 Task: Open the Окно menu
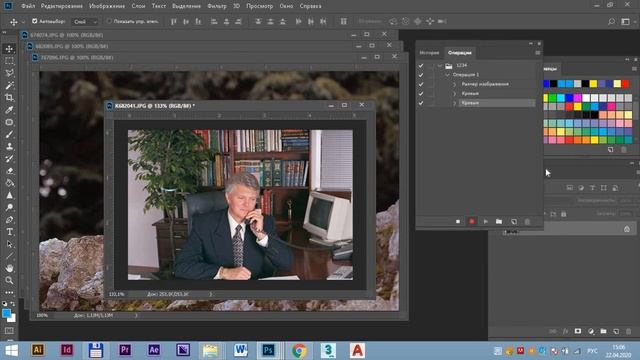(x=286, y=6)
